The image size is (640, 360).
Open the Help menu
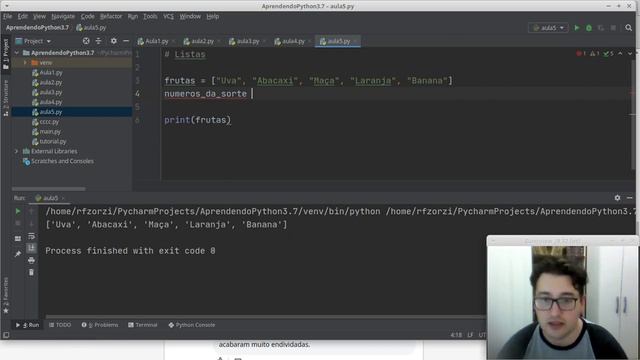pos(212,16)
